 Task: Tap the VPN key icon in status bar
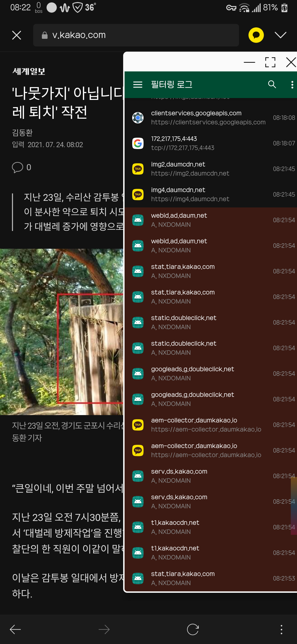[231, 8]
